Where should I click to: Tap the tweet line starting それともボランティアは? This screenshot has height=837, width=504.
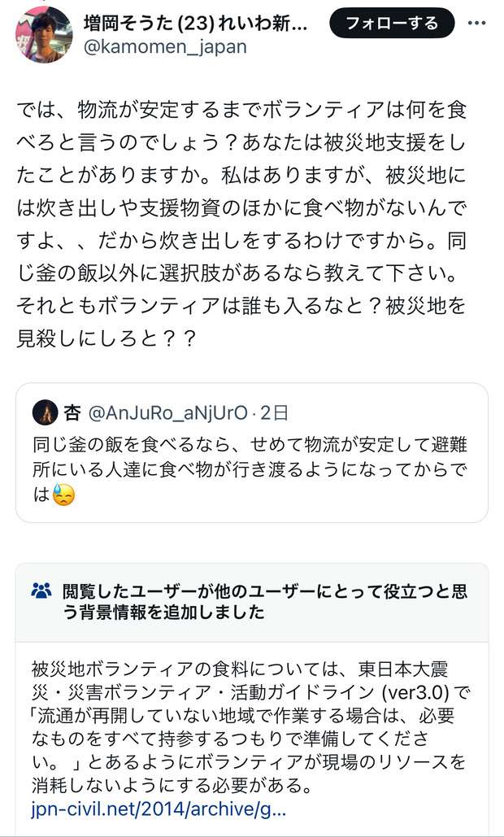pos(241,310)
